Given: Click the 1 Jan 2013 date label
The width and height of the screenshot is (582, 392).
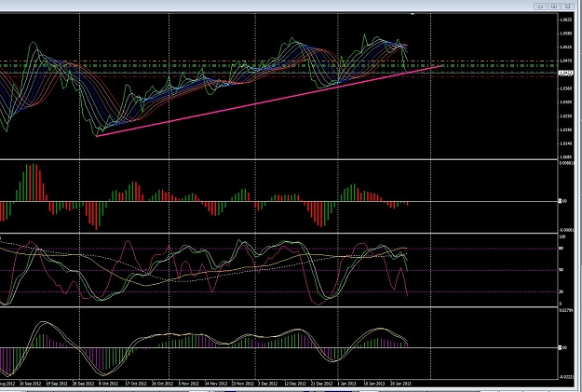Looking at the screenshot, I should pos(346,384).
